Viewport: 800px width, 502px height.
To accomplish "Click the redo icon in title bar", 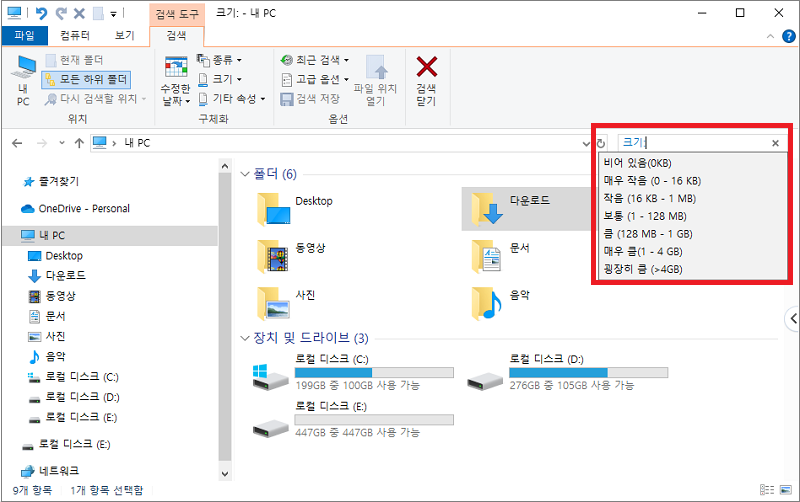I will click(x=61, y=13).
